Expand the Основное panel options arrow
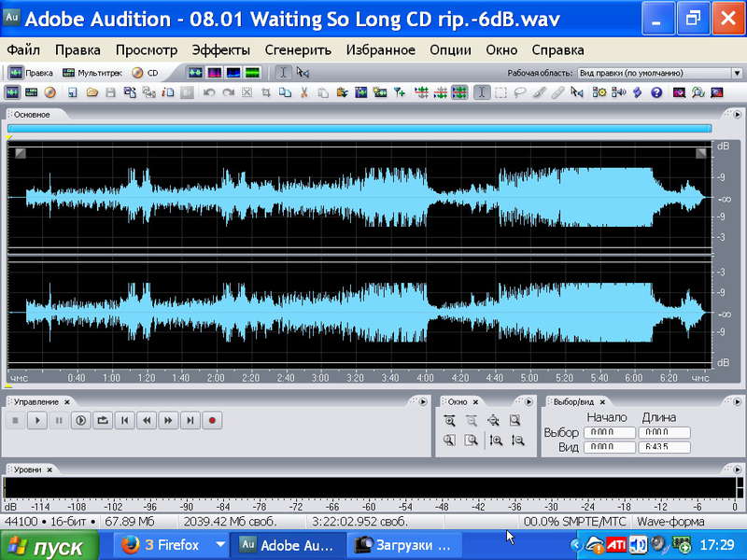 pos(737,115)
